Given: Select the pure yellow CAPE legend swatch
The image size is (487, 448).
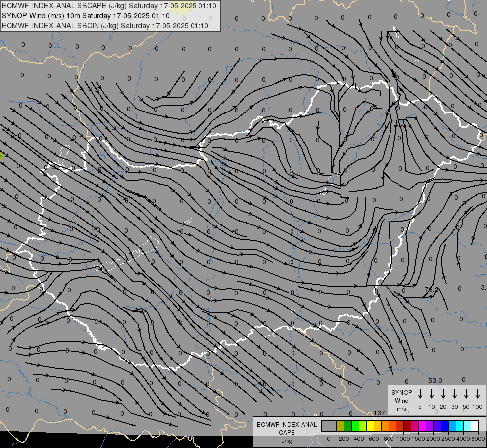Looking at the screenshot, I should pos(370,426).
